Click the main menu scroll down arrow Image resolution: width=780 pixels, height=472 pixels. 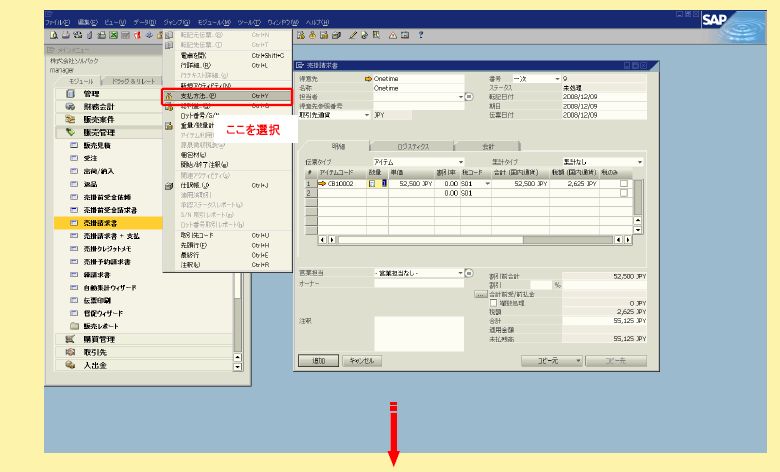pyautogui.click(x=237, y=367)
